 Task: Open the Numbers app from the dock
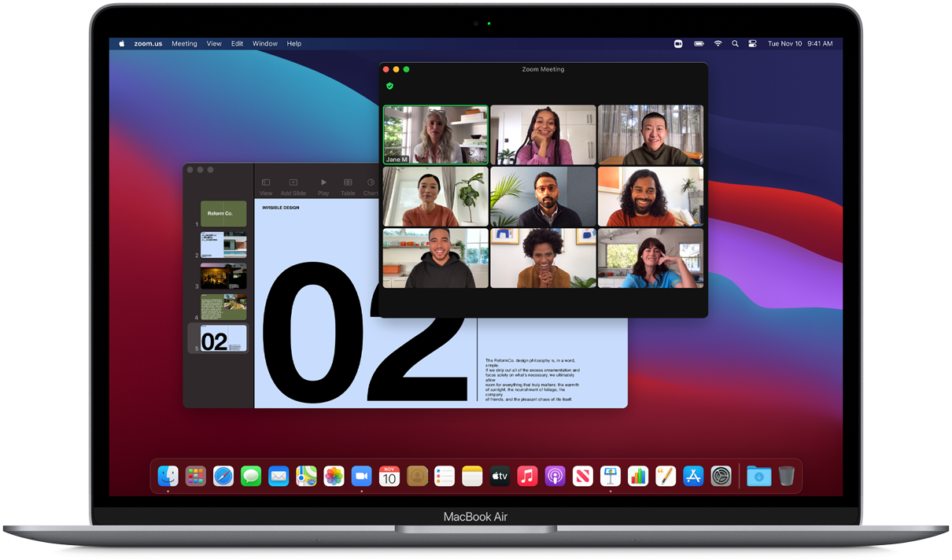(638, 476)
